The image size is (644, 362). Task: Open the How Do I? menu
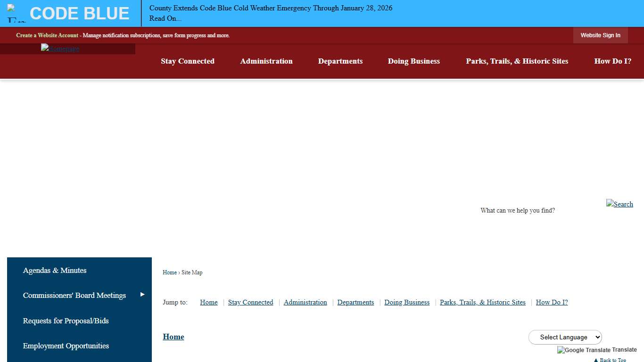[x=612, y=61]
